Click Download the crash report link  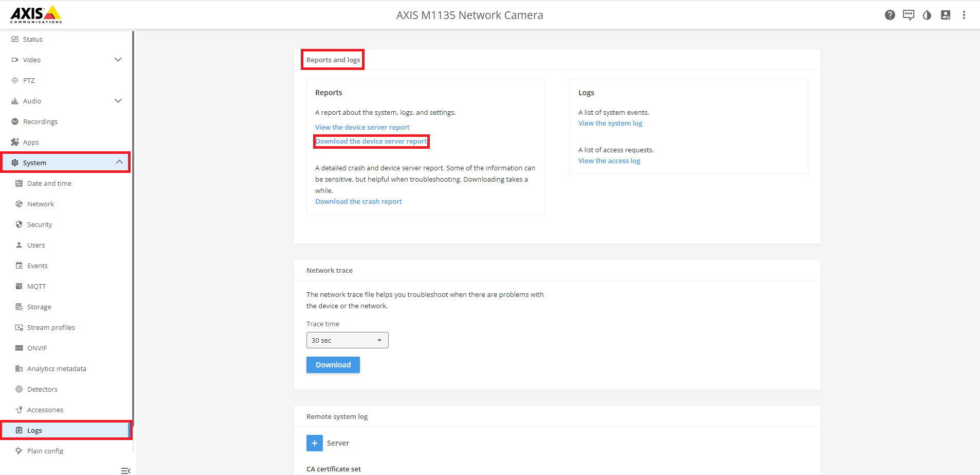pos(358,201)
